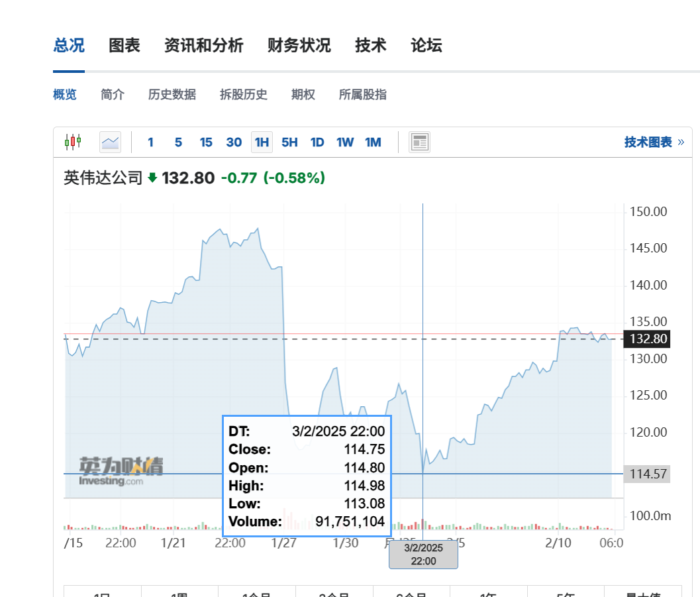Select the area line chart icon
Screen dimensions: 700x597
click(x=111, y=142)
